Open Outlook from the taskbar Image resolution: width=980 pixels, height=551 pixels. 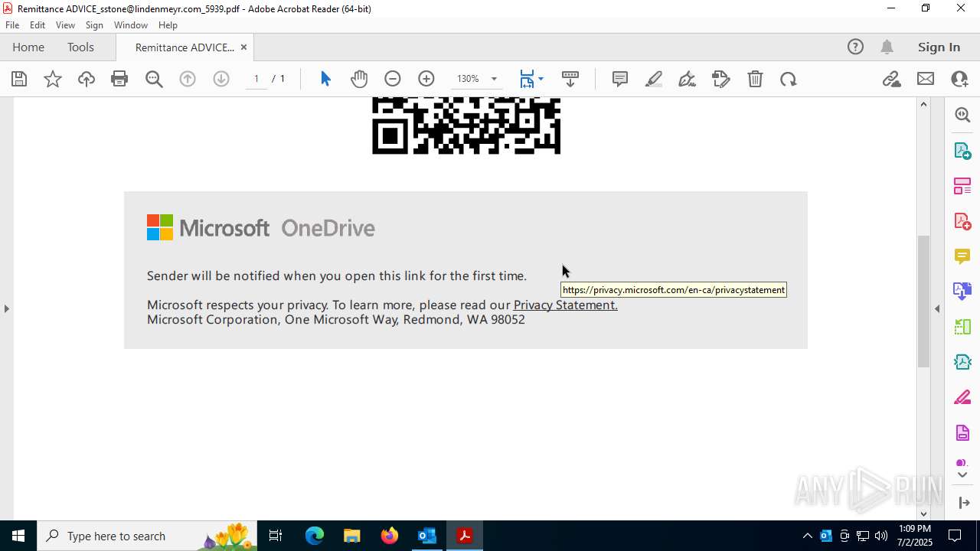(426, 536)
